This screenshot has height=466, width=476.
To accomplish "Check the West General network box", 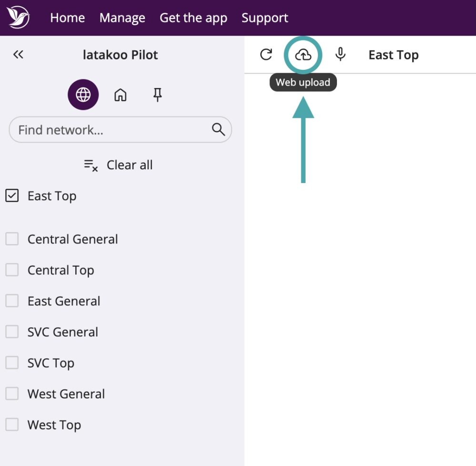I will [12, 394].
